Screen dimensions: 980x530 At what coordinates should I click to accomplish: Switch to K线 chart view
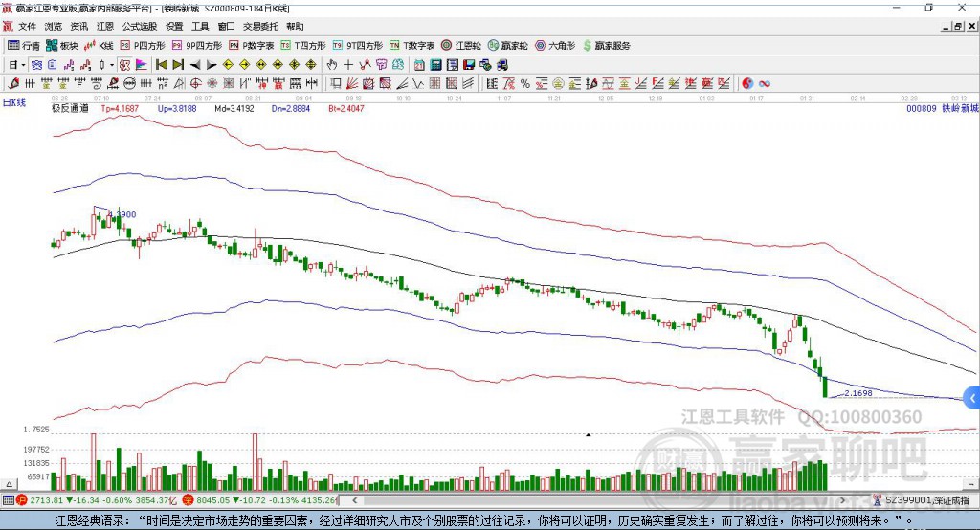pyautogui.click(x=99, y=46)
